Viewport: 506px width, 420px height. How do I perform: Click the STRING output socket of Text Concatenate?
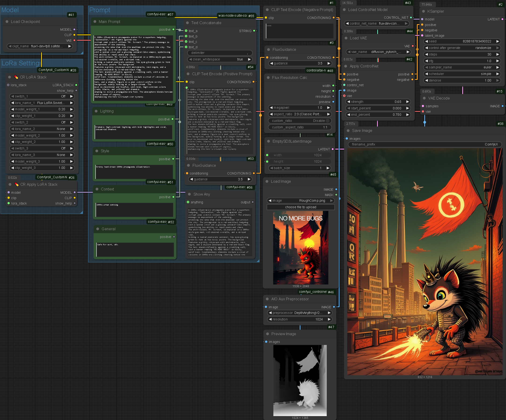click(254, 31)
